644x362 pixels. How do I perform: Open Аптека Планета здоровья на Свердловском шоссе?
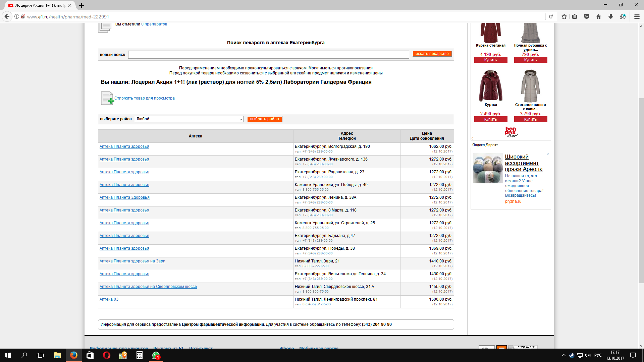tap(148, 287)
